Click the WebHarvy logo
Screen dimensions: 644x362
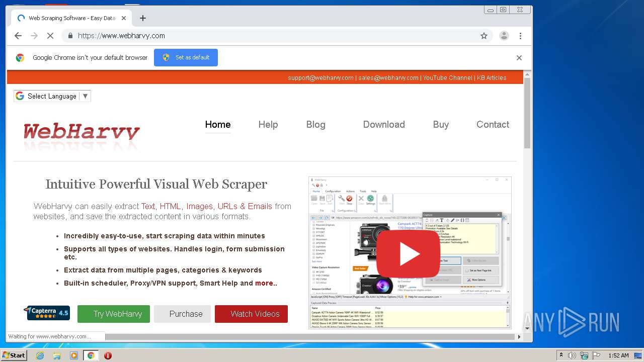point(82,132)
